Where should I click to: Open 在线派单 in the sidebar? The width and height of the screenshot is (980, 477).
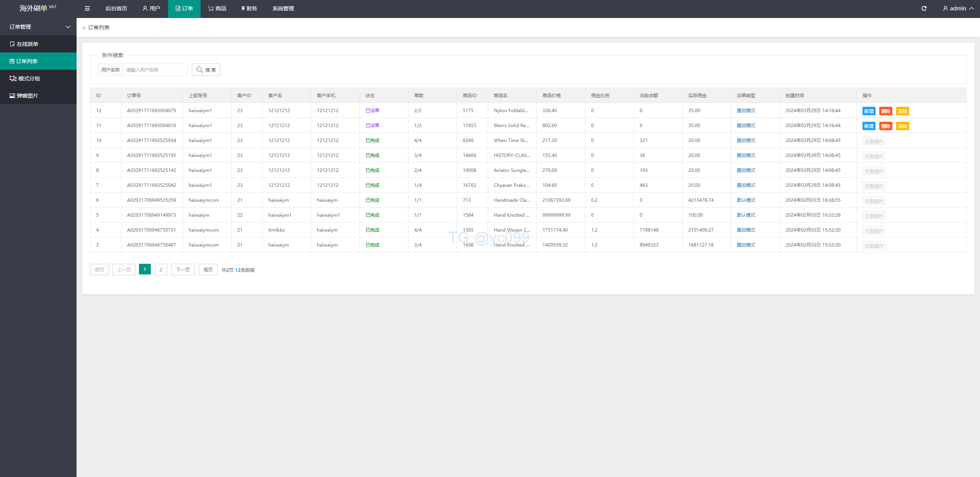click(x=27, y=44)
